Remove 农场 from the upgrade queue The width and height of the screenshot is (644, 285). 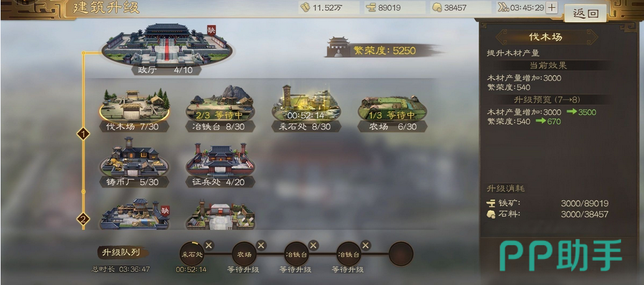[x=261, y=246]
